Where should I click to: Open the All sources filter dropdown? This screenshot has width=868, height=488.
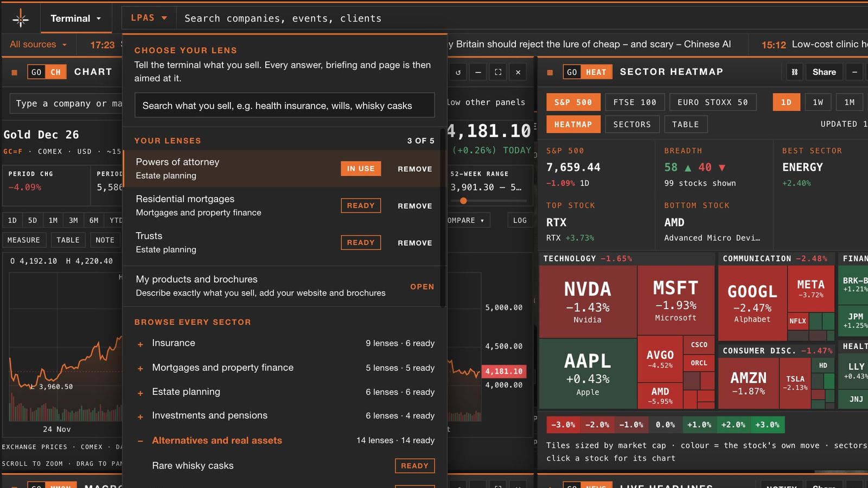[x=38, y=44]
